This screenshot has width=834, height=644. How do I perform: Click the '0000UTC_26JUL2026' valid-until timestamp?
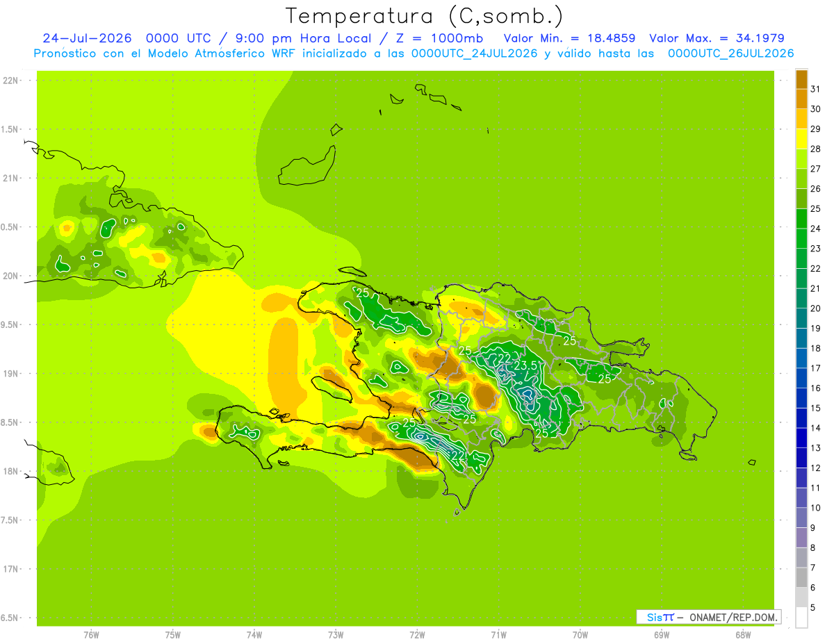click(731, 53)
